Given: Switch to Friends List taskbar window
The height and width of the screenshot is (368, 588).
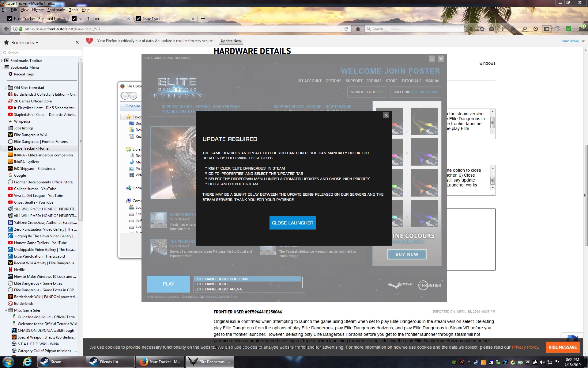Looking at the screenshot, I should point(110,362).
